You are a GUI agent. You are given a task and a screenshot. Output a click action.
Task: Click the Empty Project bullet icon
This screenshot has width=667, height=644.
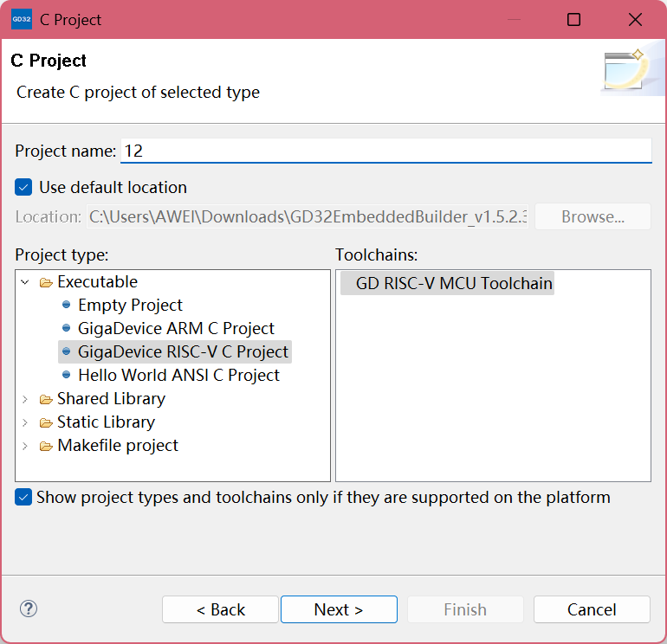point(66,306)
